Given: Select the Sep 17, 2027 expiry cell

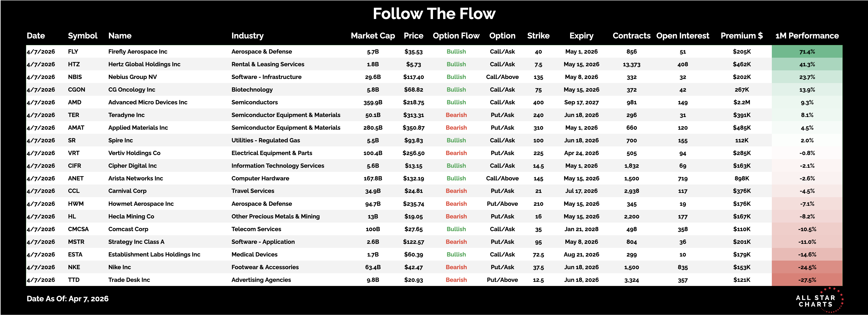Looking at the screenshot, I should coord(581,102).
